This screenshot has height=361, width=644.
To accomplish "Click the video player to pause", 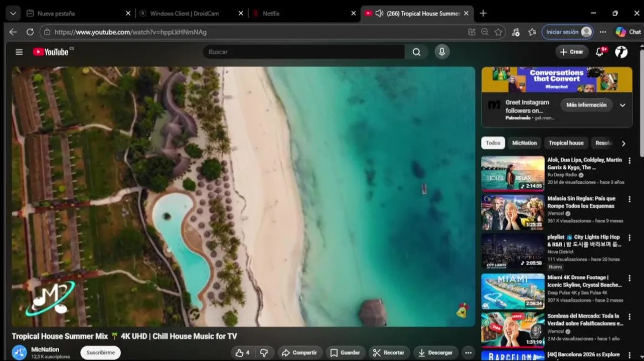I will point(243,197).
